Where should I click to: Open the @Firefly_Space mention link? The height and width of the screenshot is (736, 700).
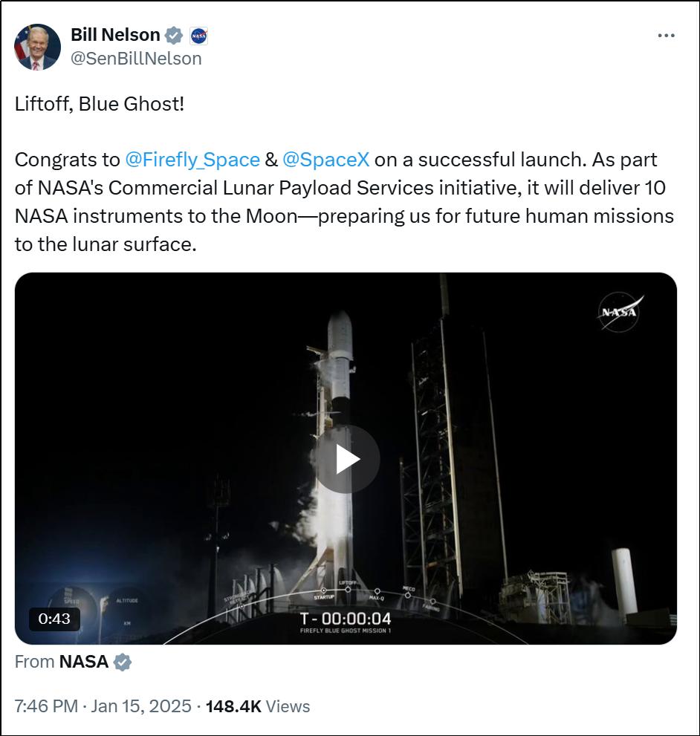tap(192, 160)
